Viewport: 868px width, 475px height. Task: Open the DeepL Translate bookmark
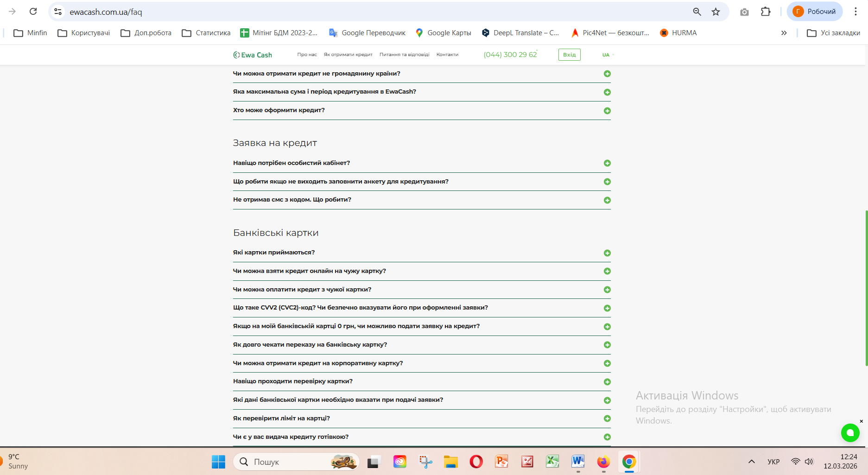[520, 33]
